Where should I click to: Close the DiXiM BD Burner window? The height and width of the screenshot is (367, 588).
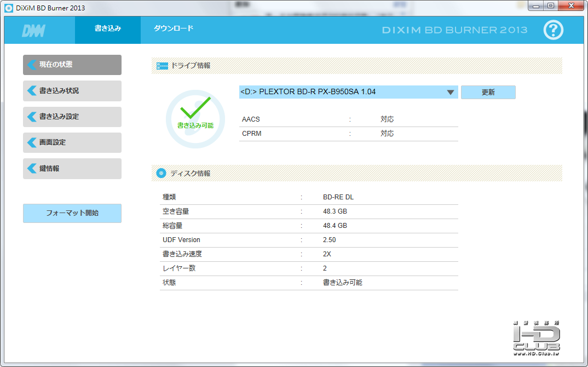click(571, 5)
